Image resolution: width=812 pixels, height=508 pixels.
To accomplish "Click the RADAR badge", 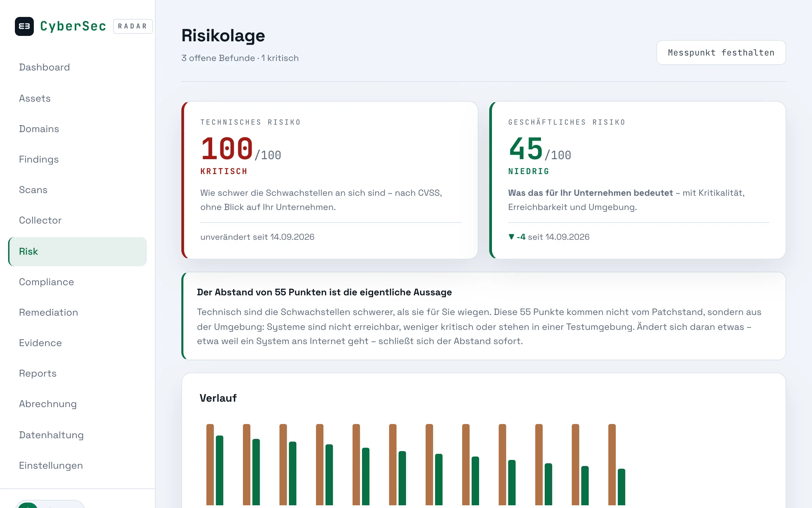I will (133, 26).
